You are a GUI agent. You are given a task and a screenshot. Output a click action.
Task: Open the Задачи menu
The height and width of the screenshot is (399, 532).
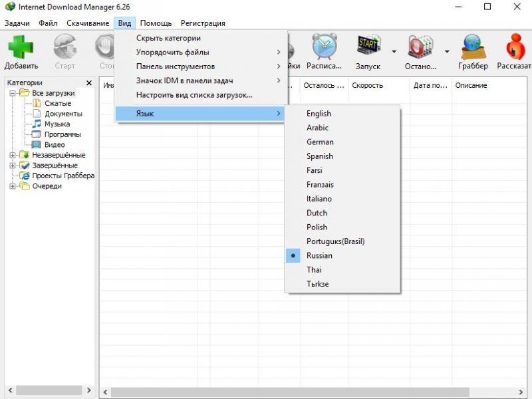point(17,23)
